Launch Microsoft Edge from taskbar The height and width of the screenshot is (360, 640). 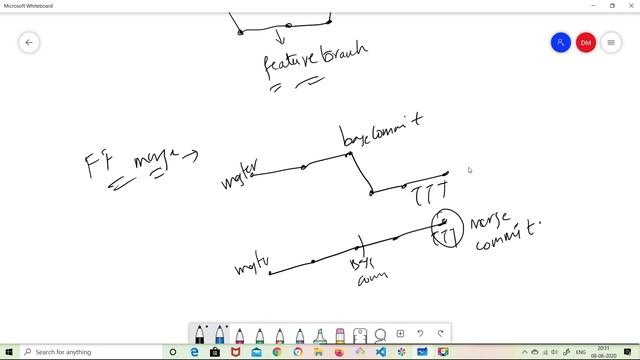[195, 352]
